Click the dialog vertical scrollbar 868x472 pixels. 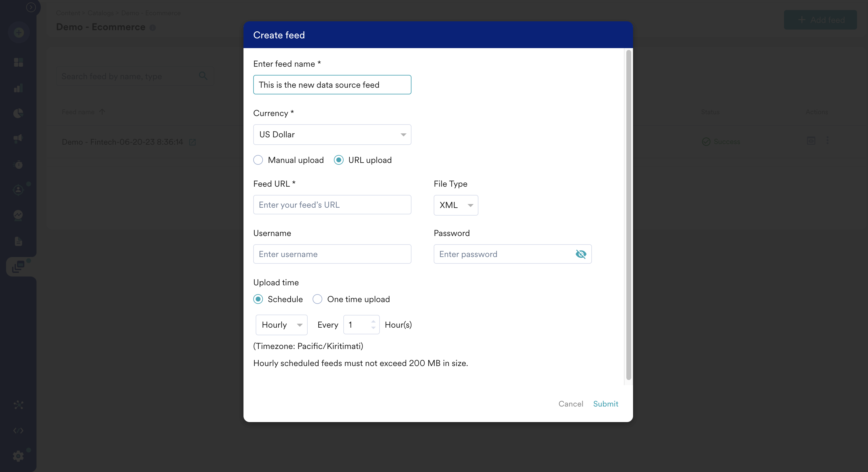[628, 215]
